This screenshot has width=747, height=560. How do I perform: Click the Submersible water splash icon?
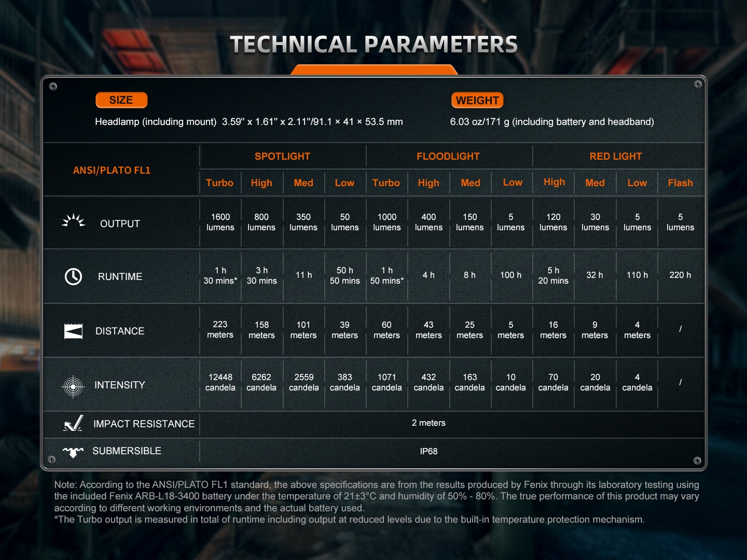73,452
